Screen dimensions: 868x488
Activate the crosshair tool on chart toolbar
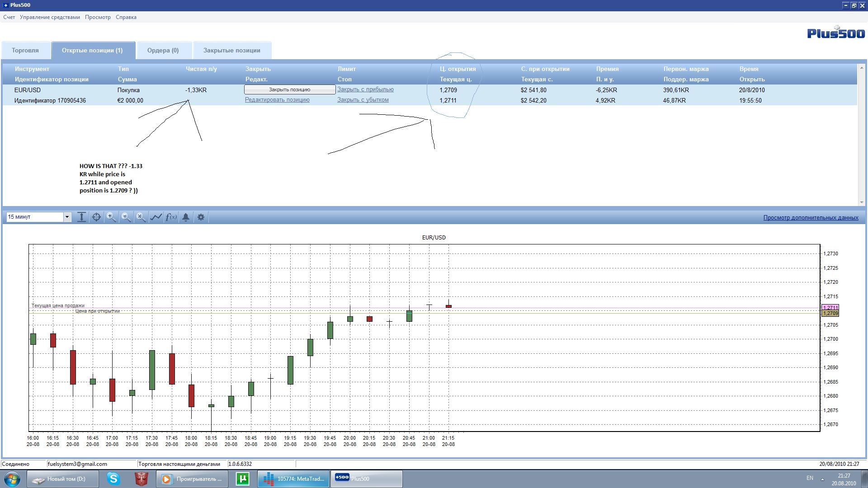coord(96,217)
